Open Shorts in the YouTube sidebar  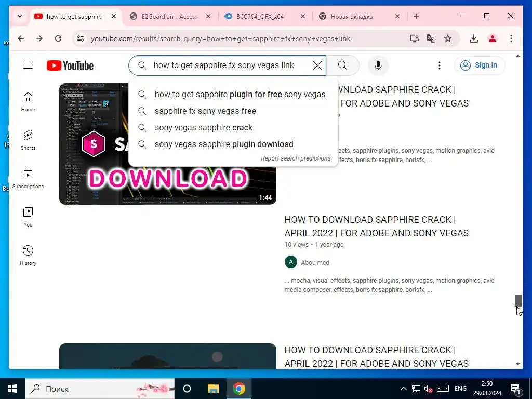[28, 140]
